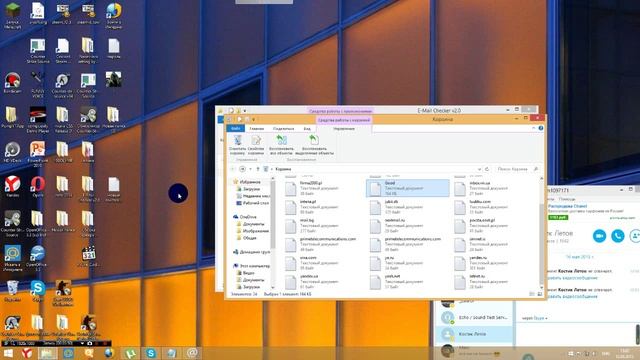
Task: Select OneDrive in the navigation pane
Action: (248, 217)
